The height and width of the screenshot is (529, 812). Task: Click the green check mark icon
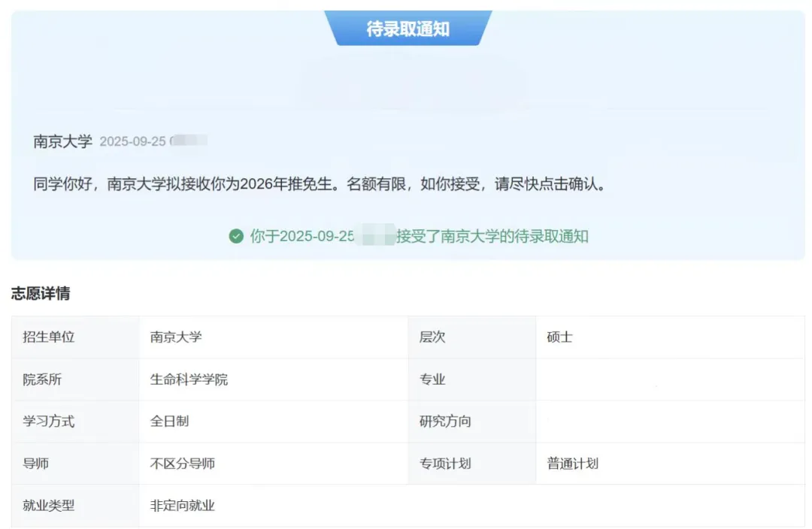236,237
